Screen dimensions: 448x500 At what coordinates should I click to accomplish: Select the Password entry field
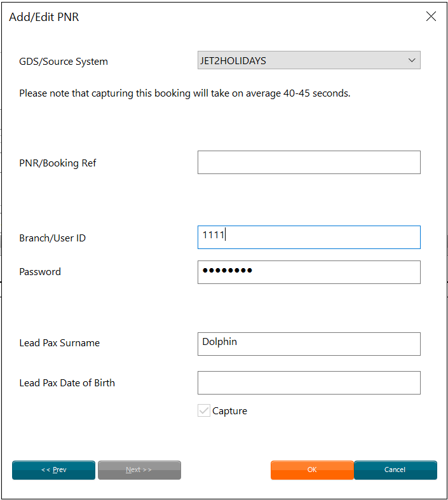pyautogui.click(x=309, y=273)
